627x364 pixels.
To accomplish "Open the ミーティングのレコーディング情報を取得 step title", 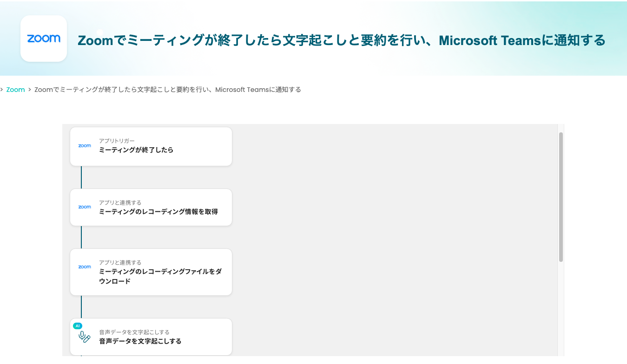I will [158, 212].
